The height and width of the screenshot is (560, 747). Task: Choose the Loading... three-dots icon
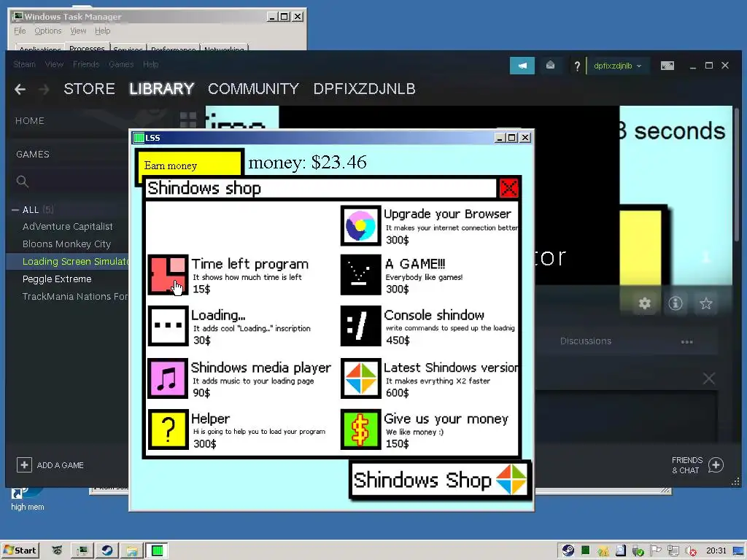[x=168, y=326]
